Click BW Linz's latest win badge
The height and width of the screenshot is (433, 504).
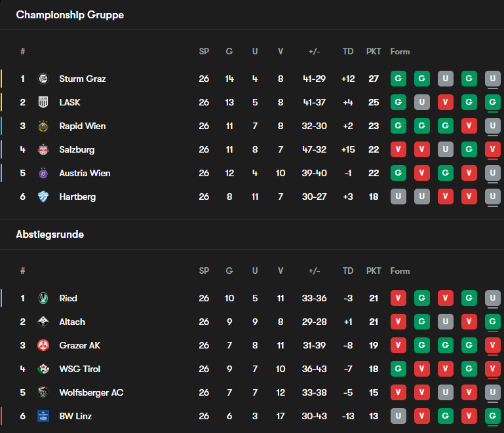492,416
